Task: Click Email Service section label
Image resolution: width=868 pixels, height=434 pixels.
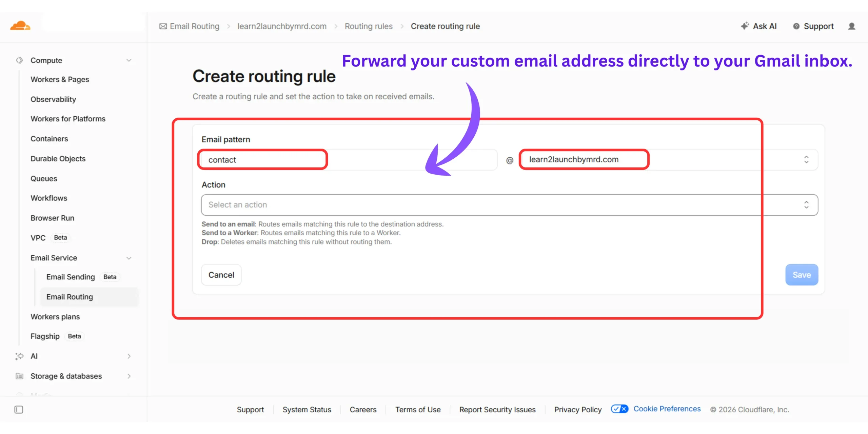Action: pos(54,258)
